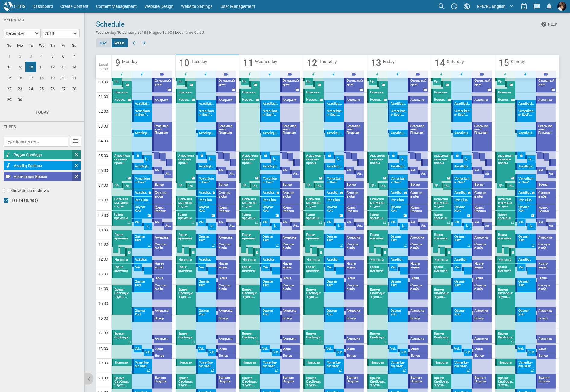Click Monday's video camera column icon
Screen dimensions: 570x392
pyautogui.click(x=162, y=74)
